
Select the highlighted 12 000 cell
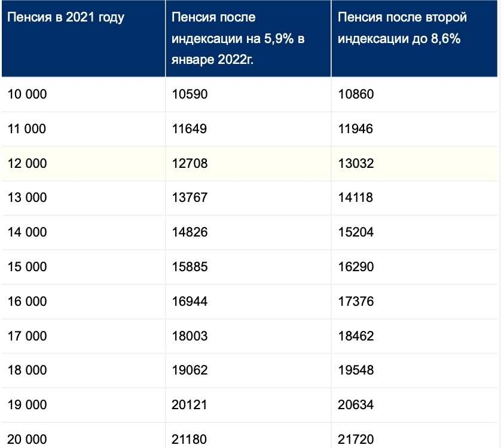[x=28, y=163]
